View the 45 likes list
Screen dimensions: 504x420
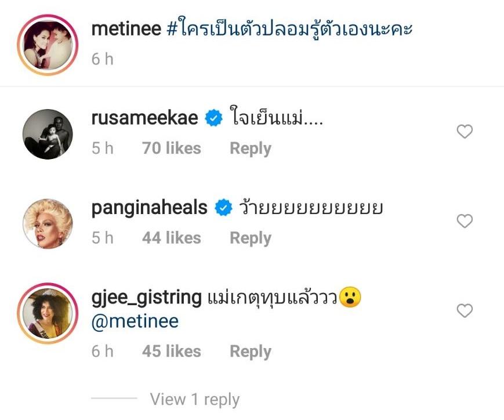171,351
